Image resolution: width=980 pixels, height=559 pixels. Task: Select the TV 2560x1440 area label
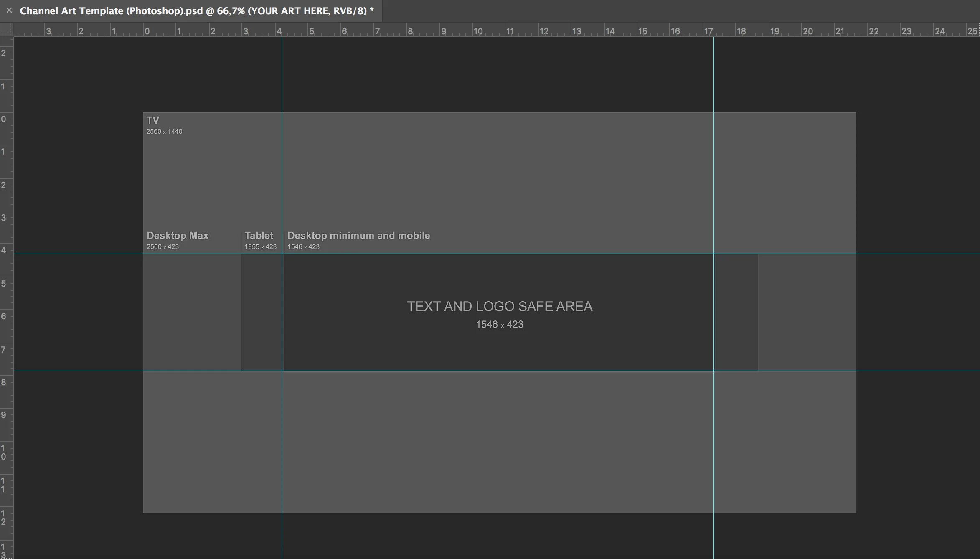[164, 125]
